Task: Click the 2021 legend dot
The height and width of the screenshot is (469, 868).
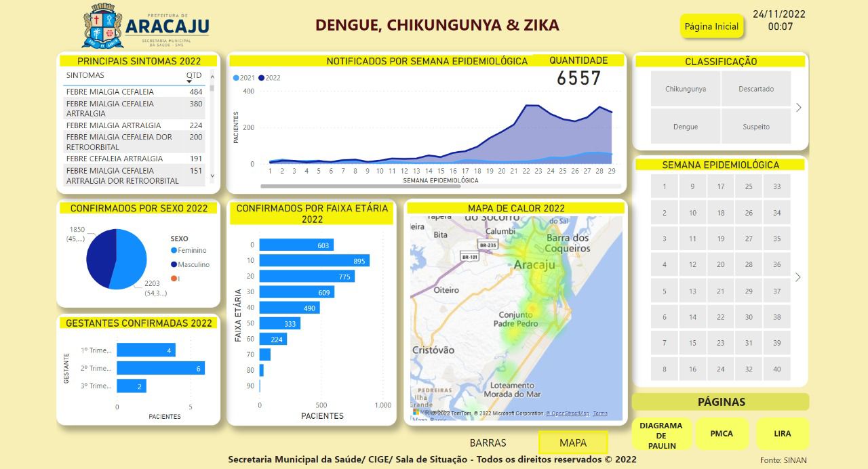Action: pyautogui.click(x=236, y=78)
